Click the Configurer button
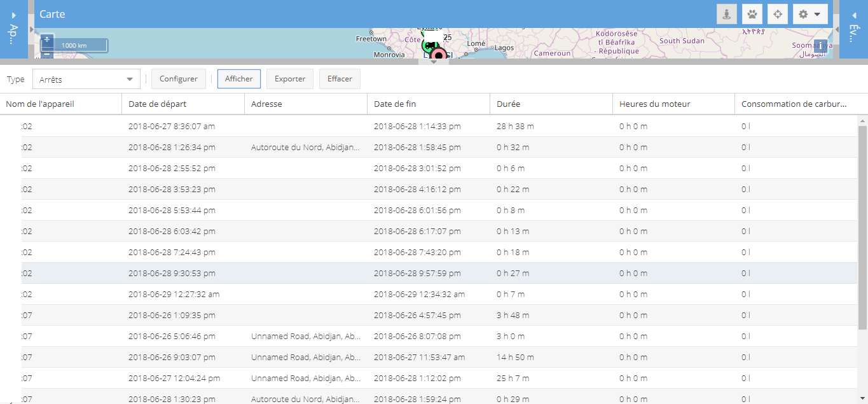 (x=178, y=78)
